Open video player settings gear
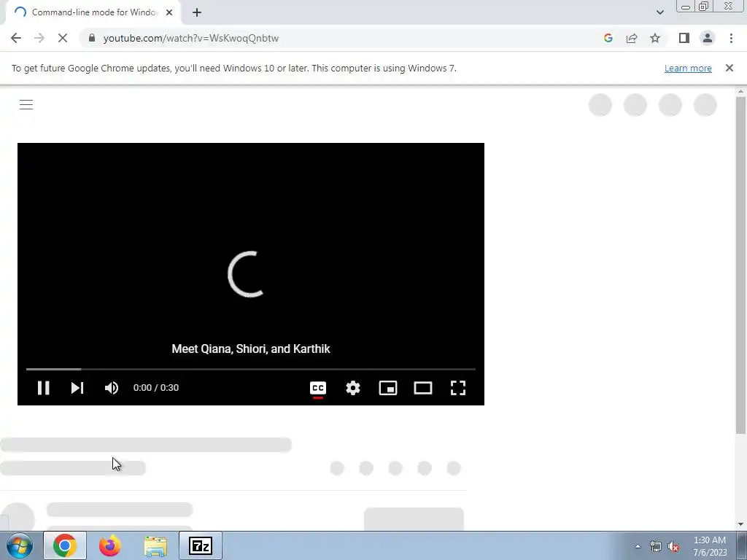The image size is (747, 560). [x=353, y=388]
